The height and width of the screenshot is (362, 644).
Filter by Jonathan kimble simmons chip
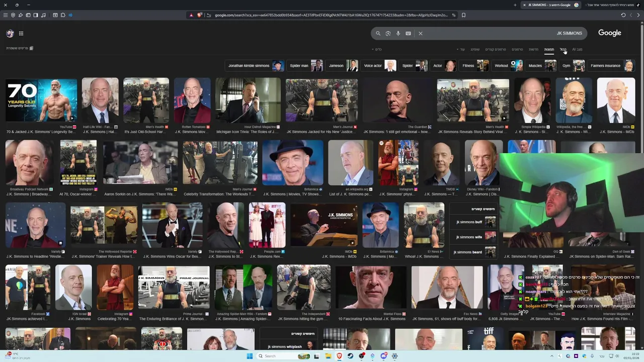coord(255,65)
